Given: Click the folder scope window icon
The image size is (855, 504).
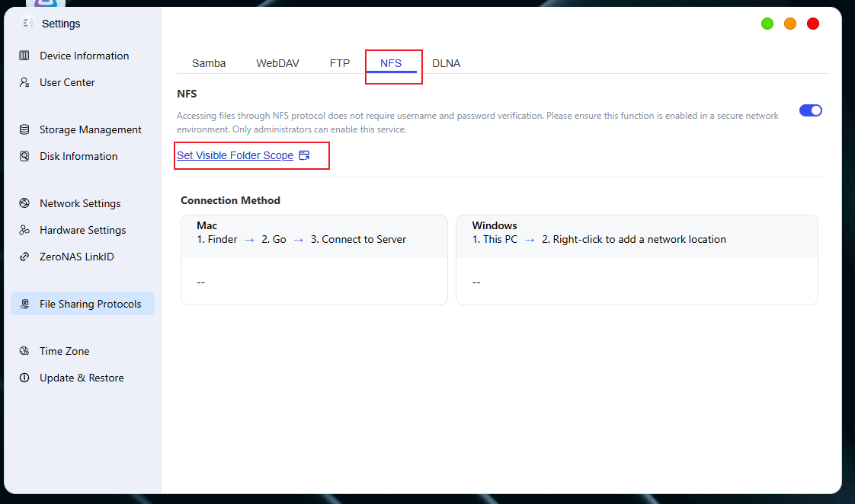Looking at the screenshot, I should [x=304, y=155].
